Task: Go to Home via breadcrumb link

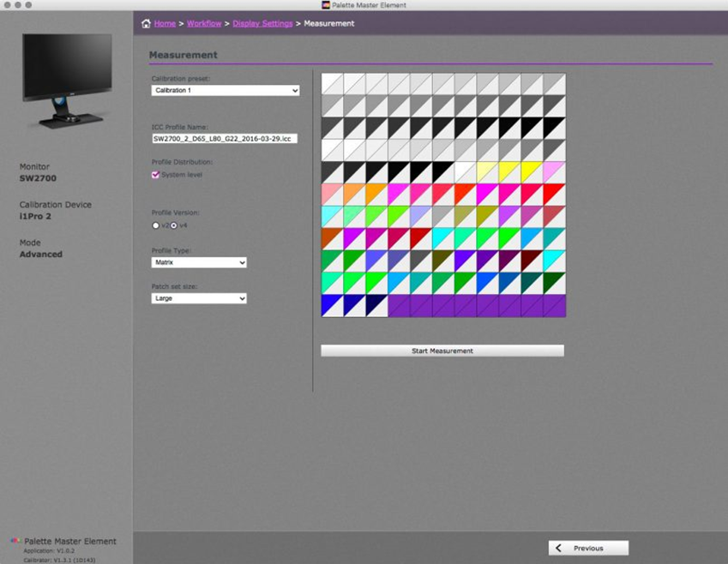Action: click(x=165, y=24)
